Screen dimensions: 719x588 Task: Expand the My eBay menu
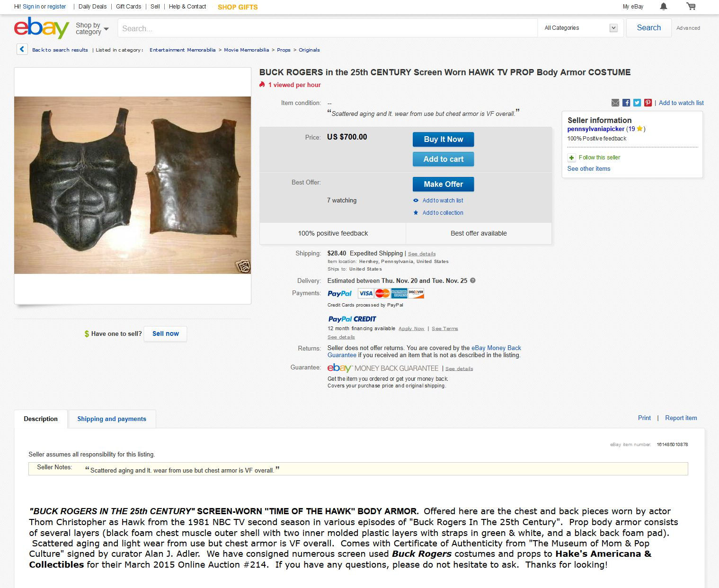point(633,7)
